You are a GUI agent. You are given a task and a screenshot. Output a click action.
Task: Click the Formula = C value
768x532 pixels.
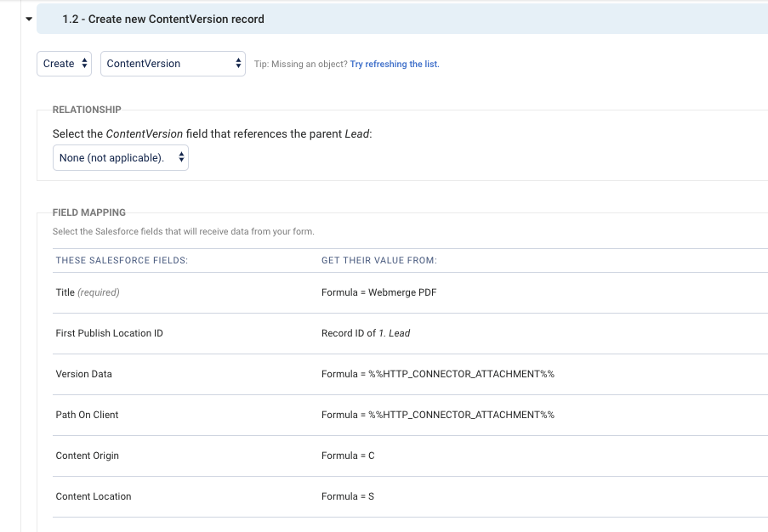(x=348, y=456)
